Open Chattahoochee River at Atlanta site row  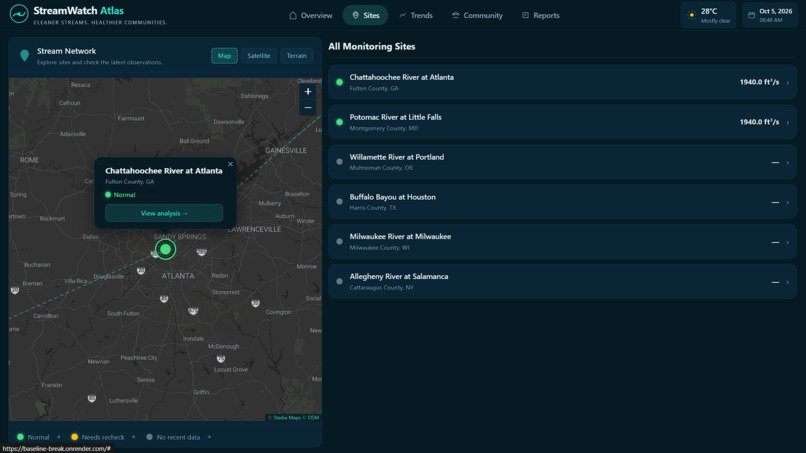562,82
